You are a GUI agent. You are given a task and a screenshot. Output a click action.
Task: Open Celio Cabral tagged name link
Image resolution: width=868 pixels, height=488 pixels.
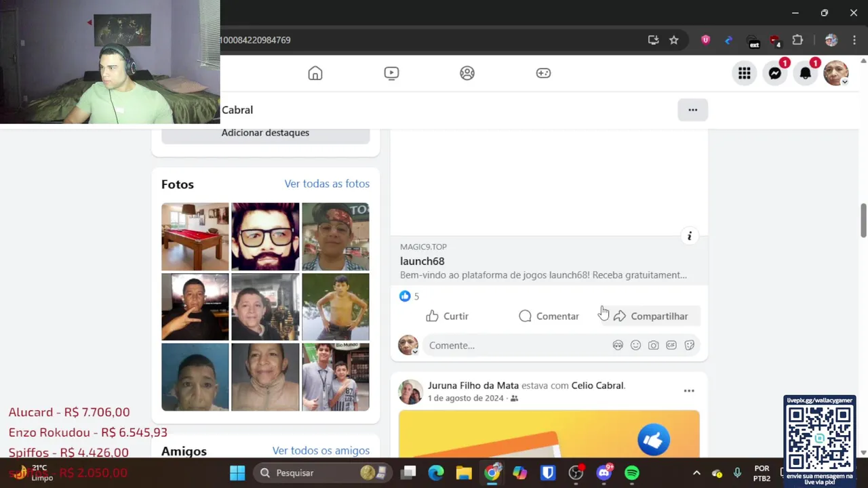click(x=597, y=385)
